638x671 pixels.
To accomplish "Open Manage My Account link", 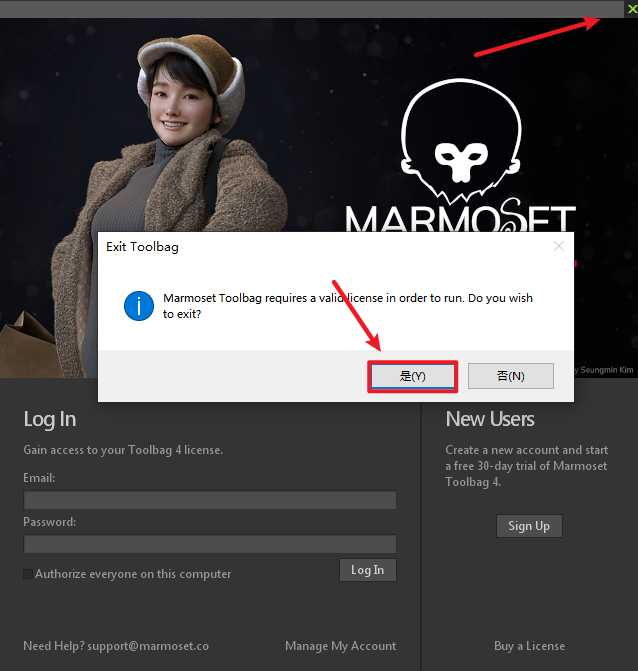I will (x=340, y=646).
